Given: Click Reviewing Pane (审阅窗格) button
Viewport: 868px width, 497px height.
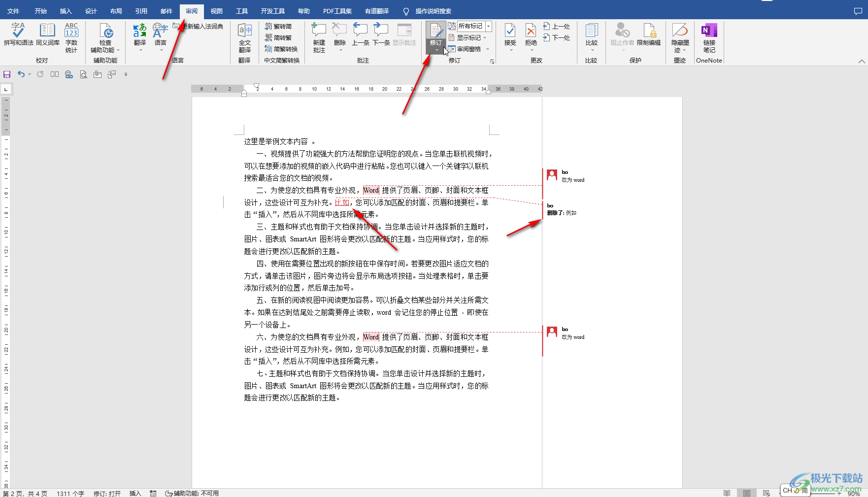Looking at the screenshot, I should point(465,49).
